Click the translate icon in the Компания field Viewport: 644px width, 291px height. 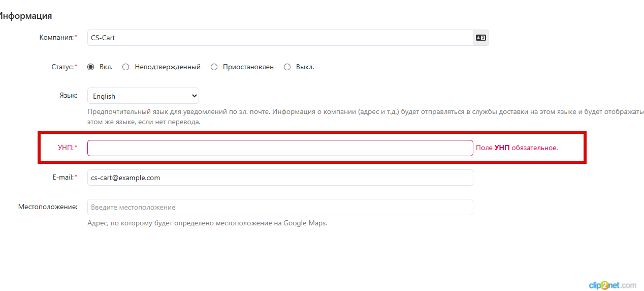(480, 38)
